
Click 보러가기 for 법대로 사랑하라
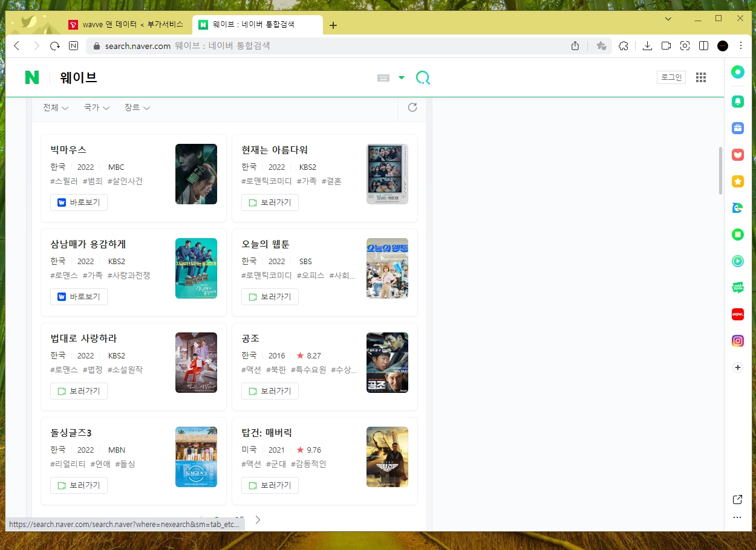[79, 391]
